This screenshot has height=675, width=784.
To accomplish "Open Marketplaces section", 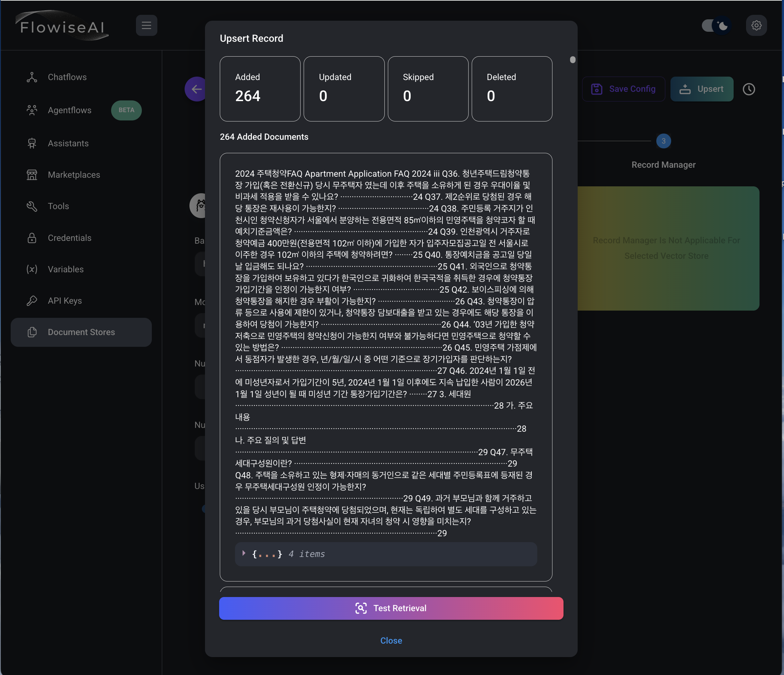I will (x=74, y=175).
